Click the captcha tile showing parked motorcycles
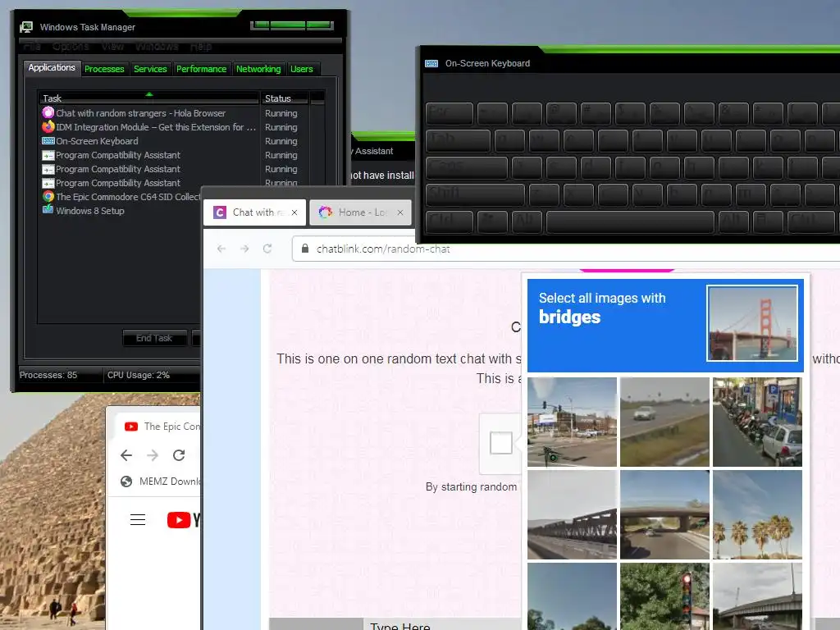 [x=757, y=422]
